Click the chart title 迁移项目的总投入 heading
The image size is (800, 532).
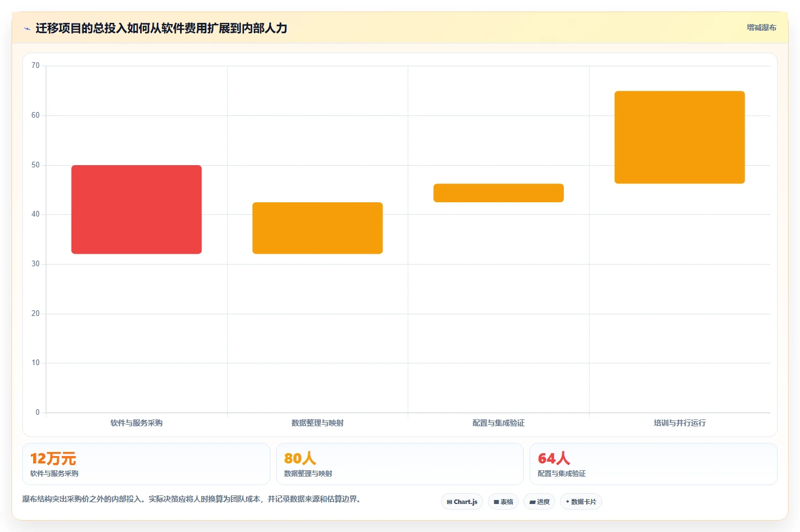pos(161,28)
